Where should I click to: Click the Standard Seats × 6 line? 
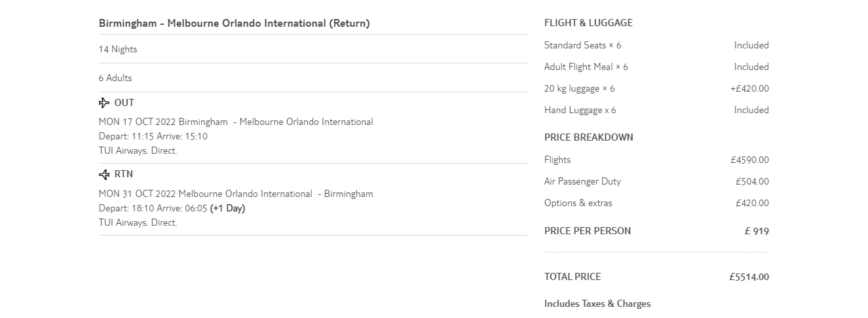(x=582, y=46)
